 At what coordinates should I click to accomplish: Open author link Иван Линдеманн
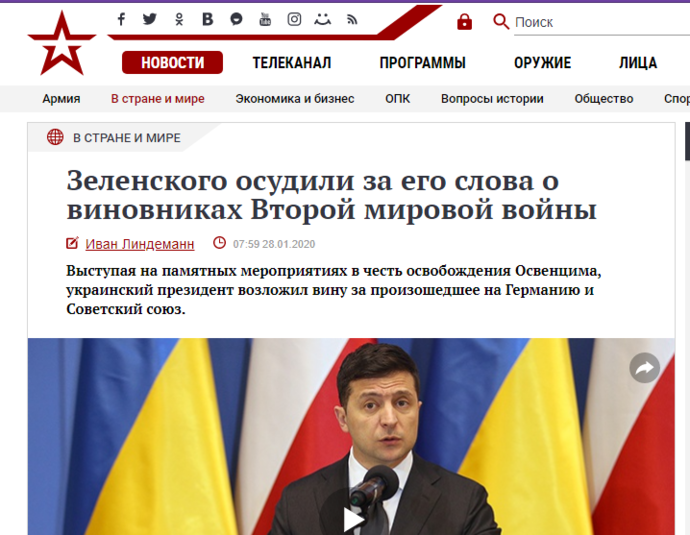139,244
